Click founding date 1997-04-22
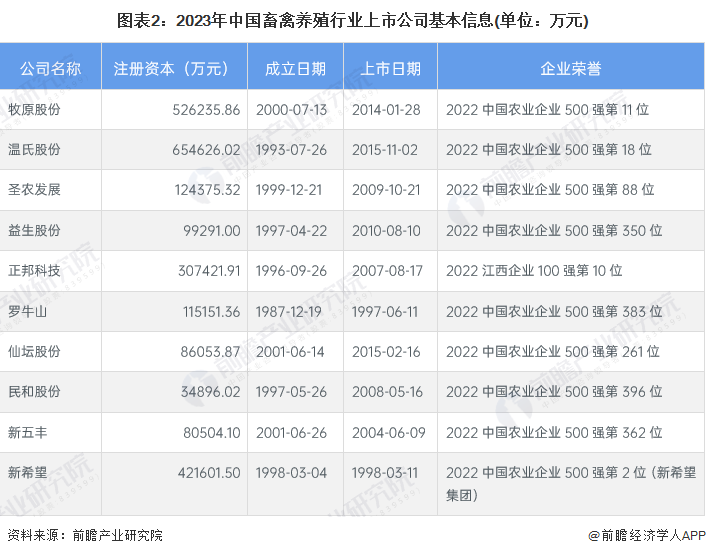 [291, 231]
